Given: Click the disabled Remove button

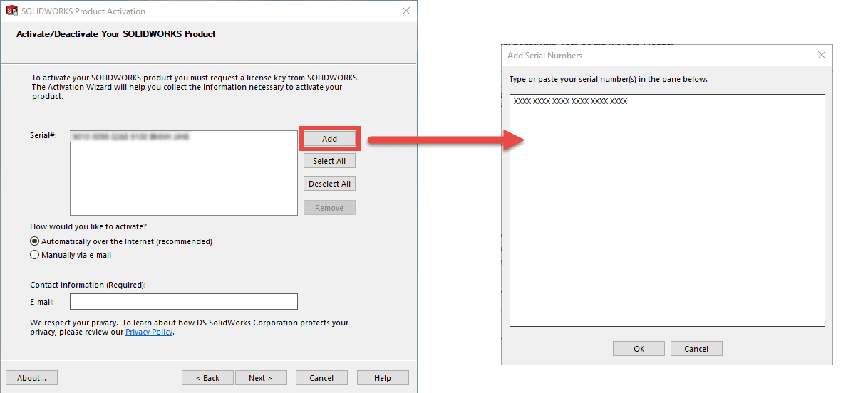Looking at the screenshot, I should tap(329, 208).
